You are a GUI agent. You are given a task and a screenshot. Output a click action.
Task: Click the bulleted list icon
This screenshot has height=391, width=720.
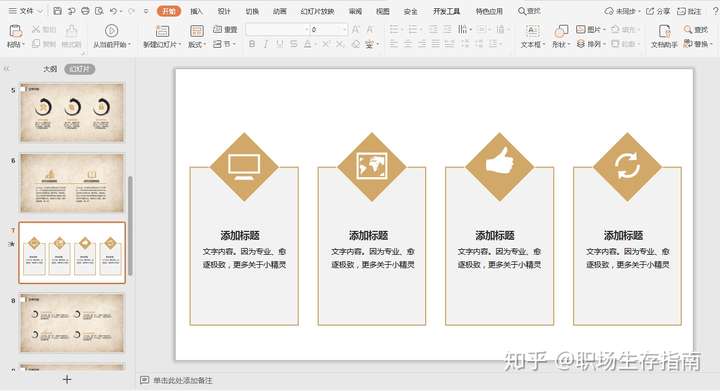[x=394, y=29]
